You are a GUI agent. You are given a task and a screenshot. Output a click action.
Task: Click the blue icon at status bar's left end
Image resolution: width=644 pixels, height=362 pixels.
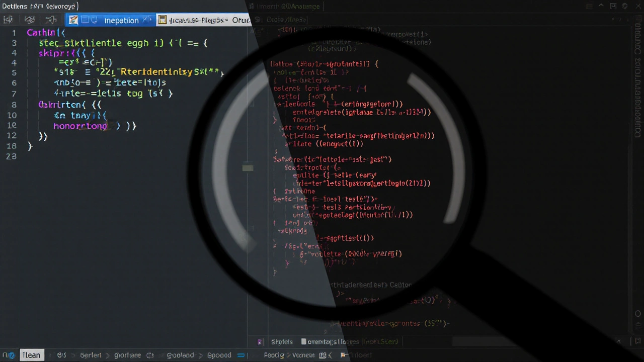pyautogui.click(x=9, y=355)
